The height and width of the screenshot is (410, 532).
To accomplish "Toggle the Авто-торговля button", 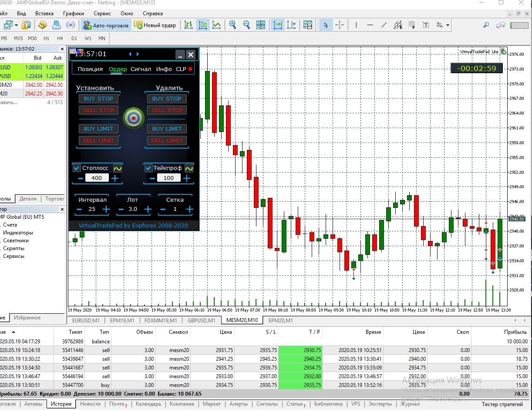I will [x=106, y=25].
